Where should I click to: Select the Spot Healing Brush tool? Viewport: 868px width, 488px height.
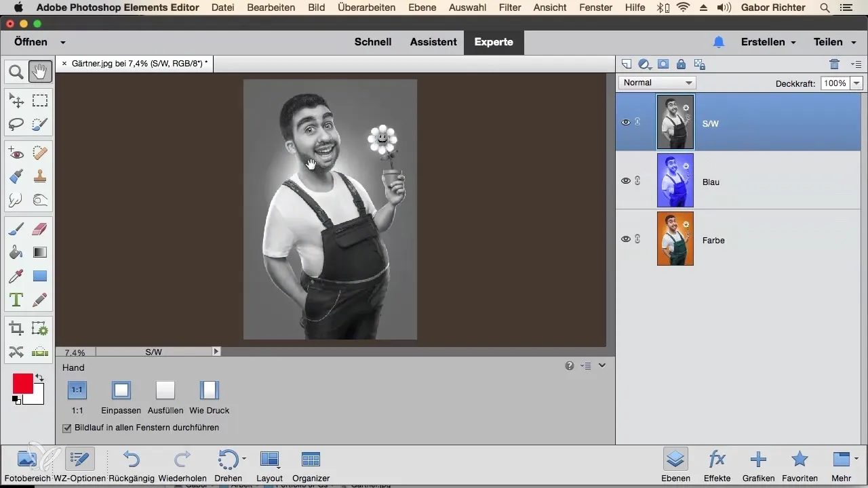coord(40,153)
